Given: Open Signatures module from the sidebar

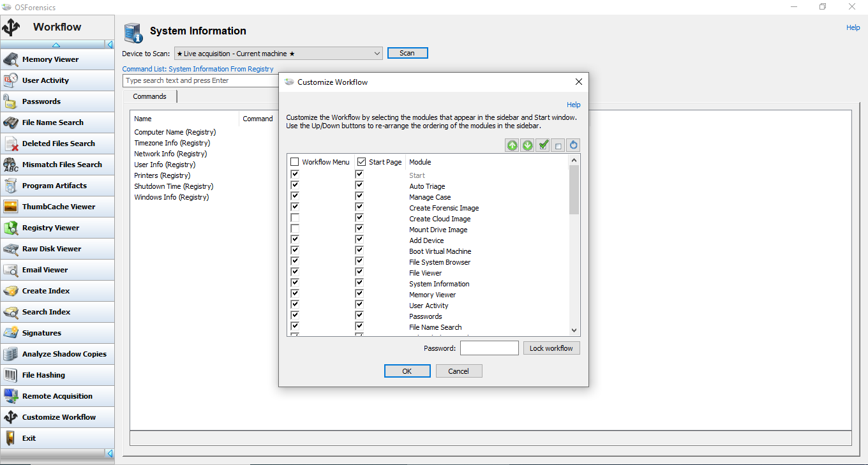Looking at the screenshot, I should (x=57, y=333).
